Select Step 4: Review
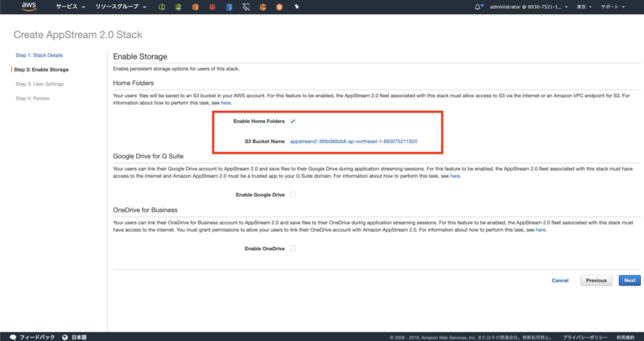The width and height of the screenshot is (644, 341). pyautogui.click(x=32, y=98)
